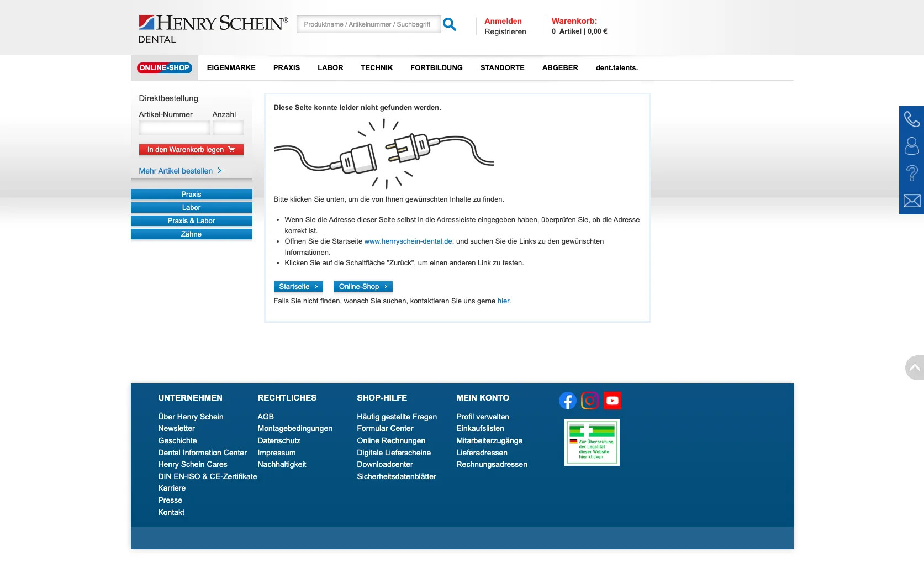Click the Startseite button
The height and width of the screenshot is (578, 924).
298,287
